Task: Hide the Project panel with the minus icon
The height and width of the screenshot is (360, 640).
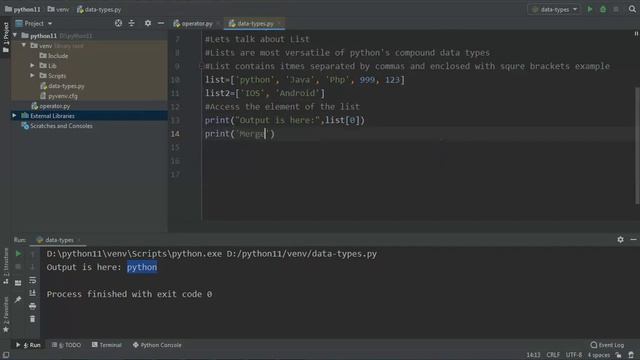Action: click(x=161, y=23)
